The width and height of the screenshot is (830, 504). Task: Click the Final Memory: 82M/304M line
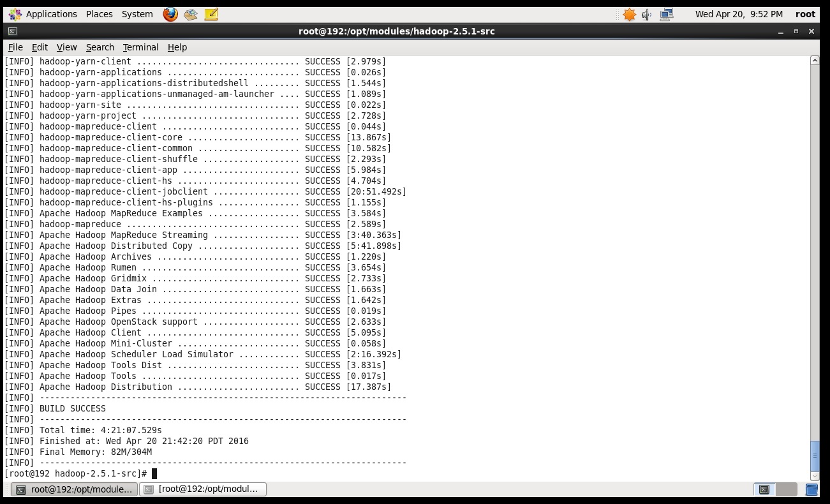tap(78, 452)
